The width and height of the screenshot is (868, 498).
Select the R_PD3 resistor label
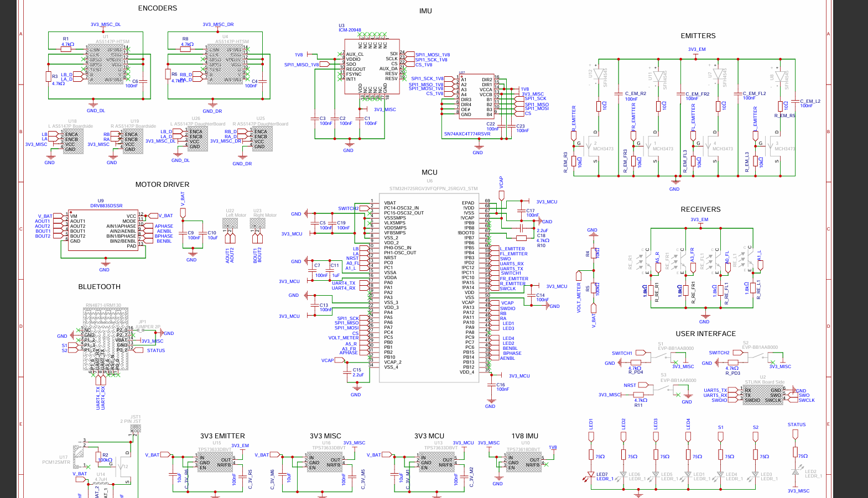pyautogui.click(x=732, y=373)
